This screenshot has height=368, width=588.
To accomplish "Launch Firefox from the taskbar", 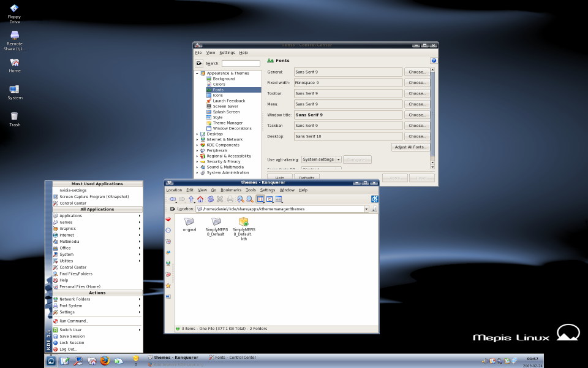I will [x=105, y=361].
